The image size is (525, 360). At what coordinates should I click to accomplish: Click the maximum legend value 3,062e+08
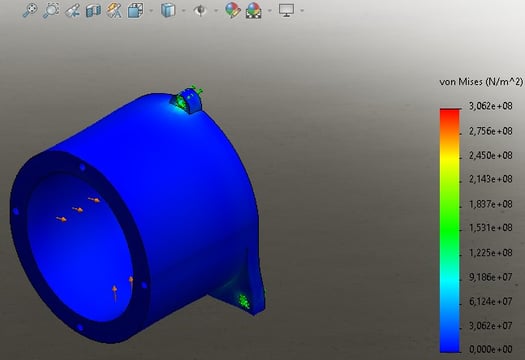491,106
